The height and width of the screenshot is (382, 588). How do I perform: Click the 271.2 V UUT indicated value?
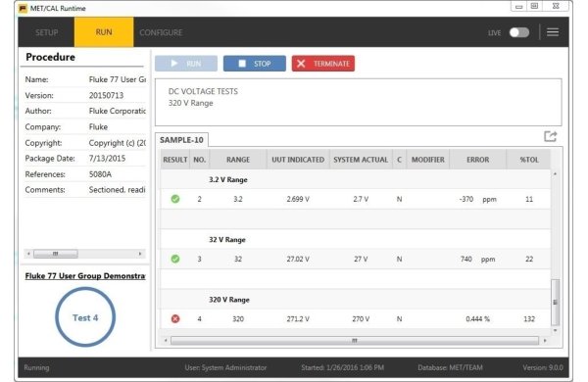[298, 319]
